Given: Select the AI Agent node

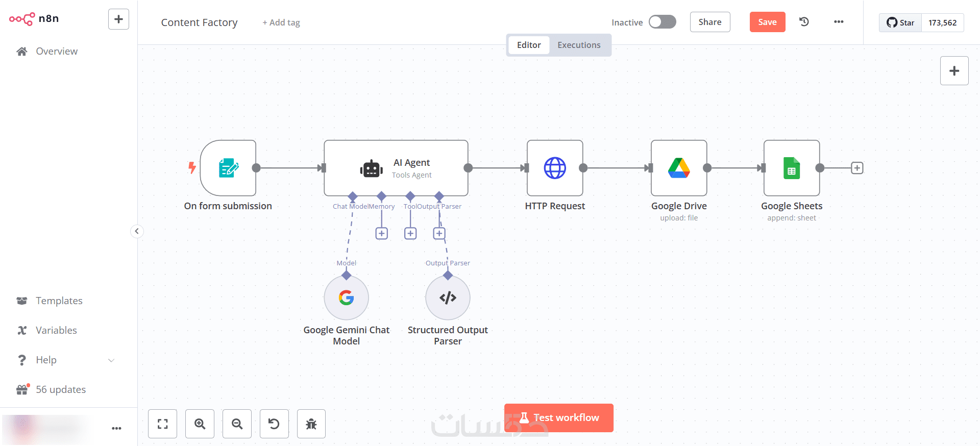Looking at the screenshot, I should [396, 168].
